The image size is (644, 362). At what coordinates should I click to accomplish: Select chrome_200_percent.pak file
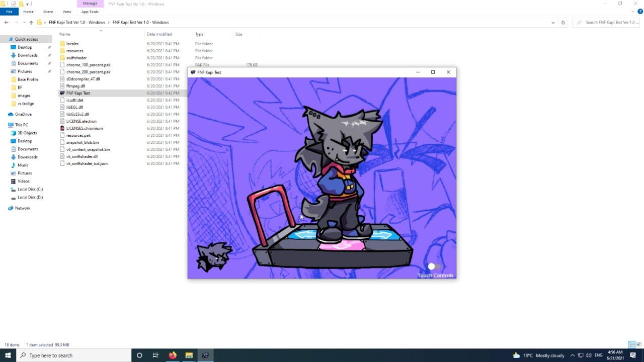[x=88, y=72]
